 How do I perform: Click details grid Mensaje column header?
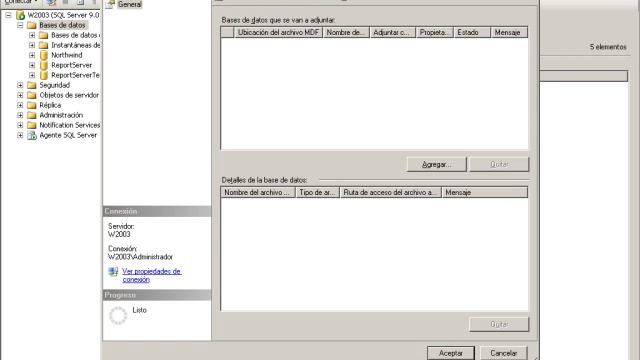[485, 192]
